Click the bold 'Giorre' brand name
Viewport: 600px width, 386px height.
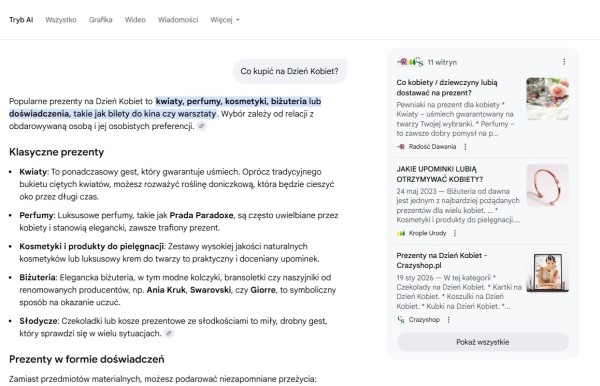[263, 290]
